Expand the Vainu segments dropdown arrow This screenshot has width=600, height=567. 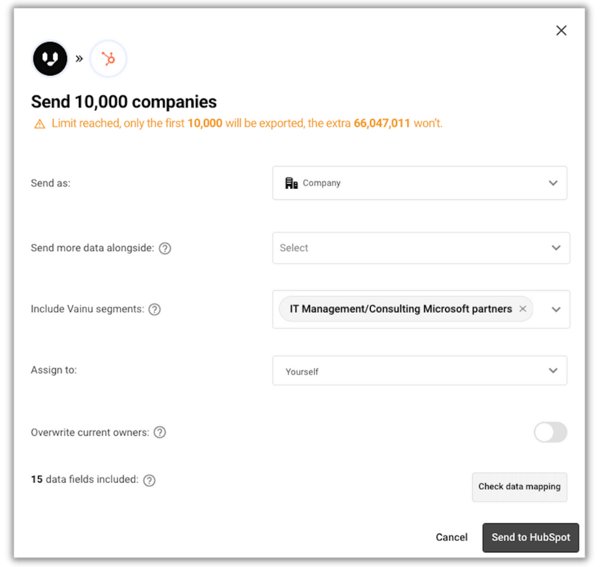click(556, 310)
